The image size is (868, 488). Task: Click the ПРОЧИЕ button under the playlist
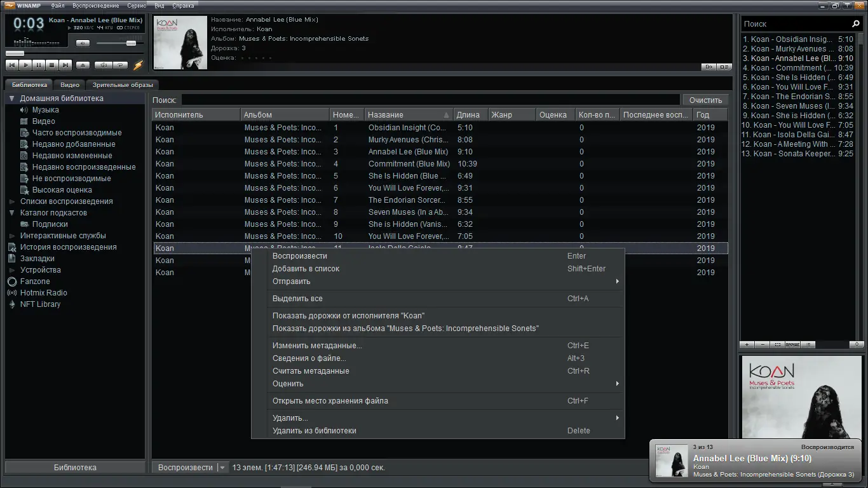tap(792, 344)
